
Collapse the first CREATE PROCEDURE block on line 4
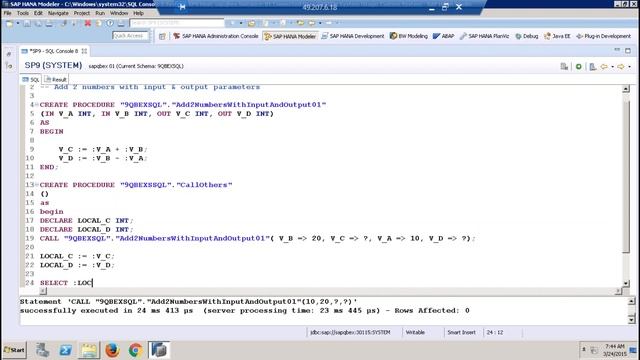(37, 104)
